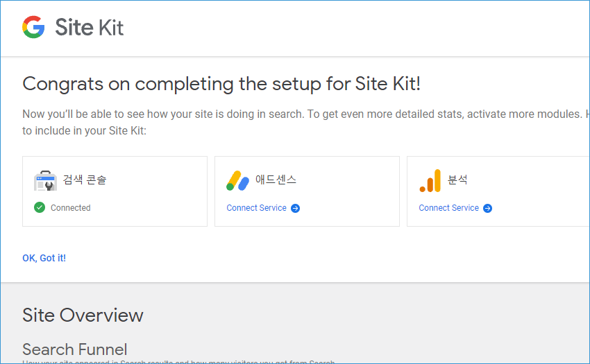Click the Site Overview heading
The width and height of the screenshot is (590, 364).
(83, 315)
